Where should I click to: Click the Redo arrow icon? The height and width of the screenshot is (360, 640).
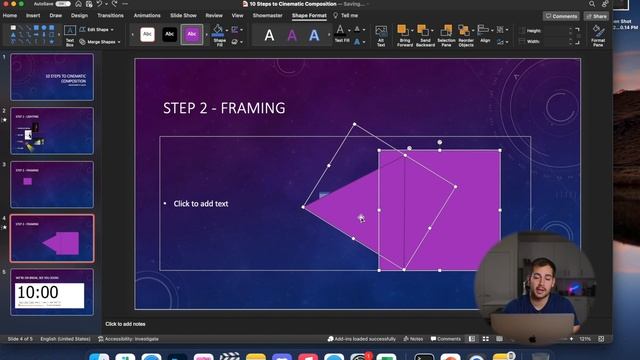coord(115,4)
